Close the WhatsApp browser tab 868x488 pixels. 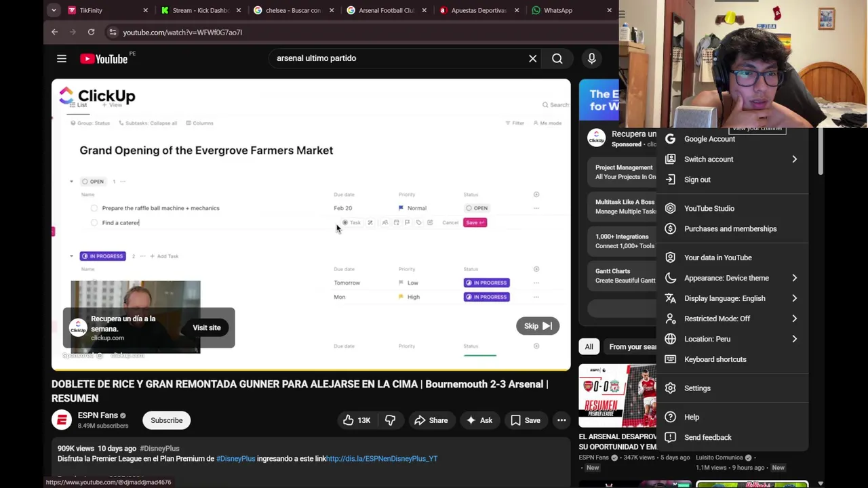tap(609, 10)
